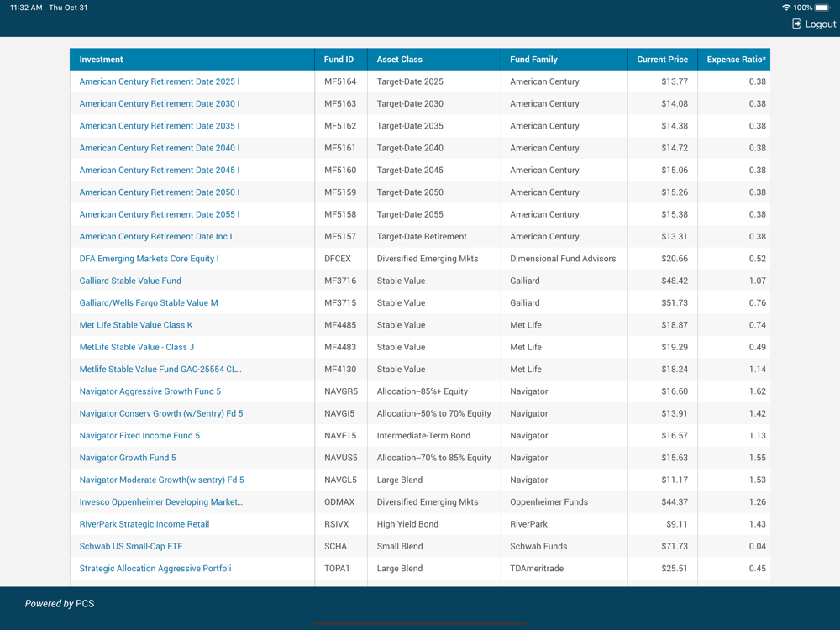
Task: Tap the Logout icon
Action: point(796,24)
